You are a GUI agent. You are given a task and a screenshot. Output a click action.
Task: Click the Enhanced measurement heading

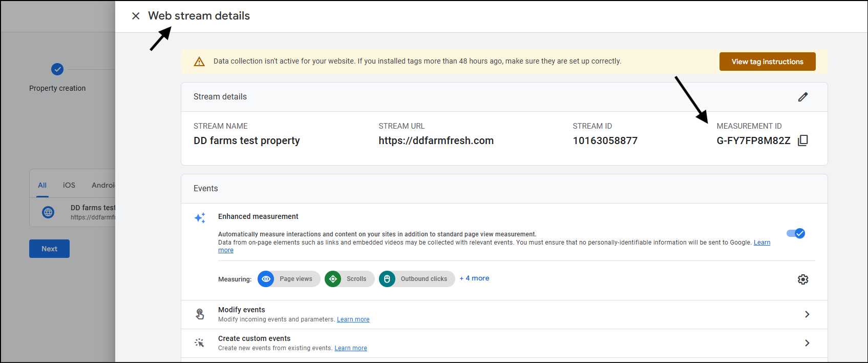click(x=258, y=216)
